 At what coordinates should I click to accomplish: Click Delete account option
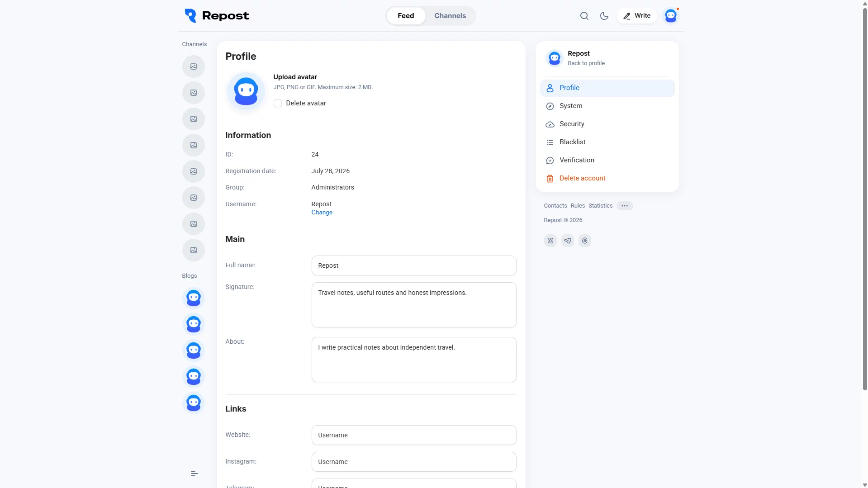tap(607, 178)
